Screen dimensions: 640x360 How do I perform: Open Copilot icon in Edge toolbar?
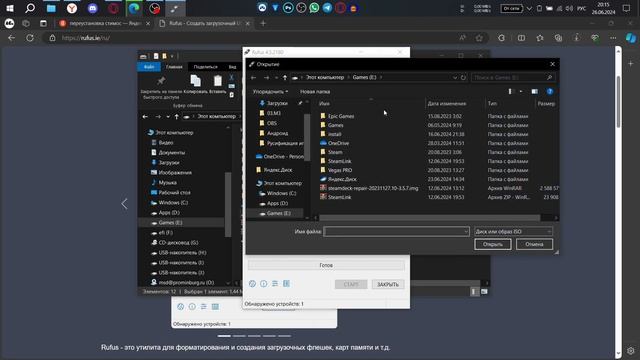click(631, 38)
